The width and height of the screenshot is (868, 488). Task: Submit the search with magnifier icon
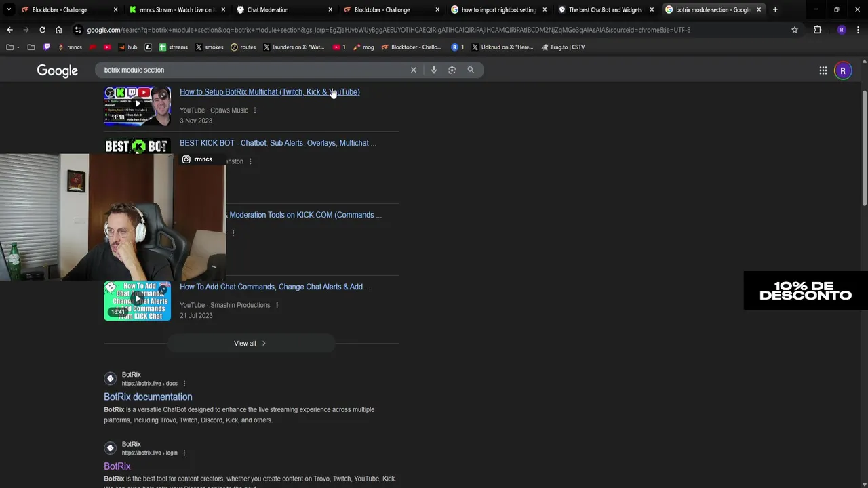click(471, 70)
